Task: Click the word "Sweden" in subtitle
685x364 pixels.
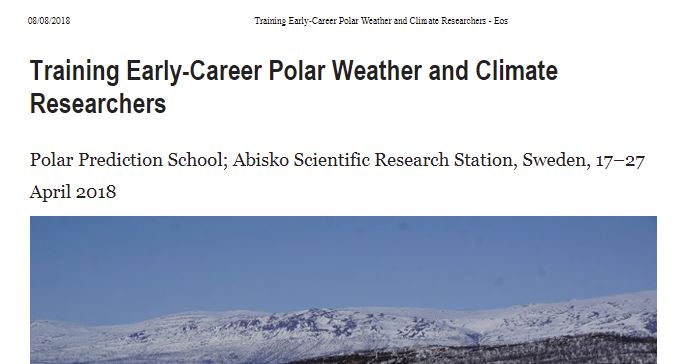Action: pyautogui.click(x=554, y=160)
